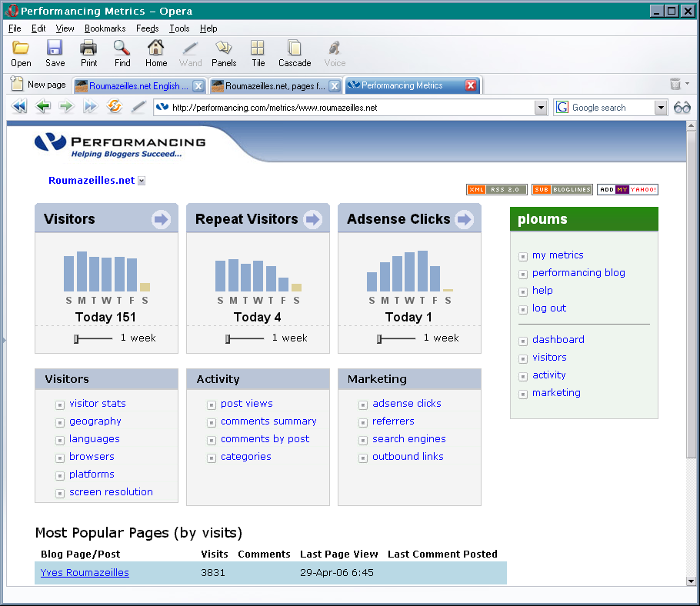Click the Add My Yahoo badge

click(627, 190)
